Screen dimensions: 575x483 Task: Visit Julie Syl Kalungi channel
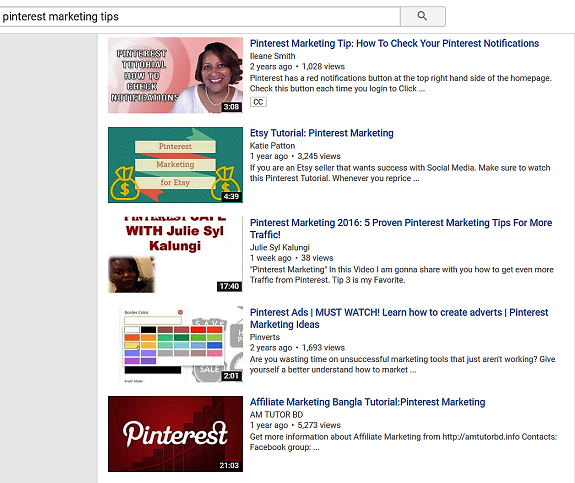coord(279,248)
